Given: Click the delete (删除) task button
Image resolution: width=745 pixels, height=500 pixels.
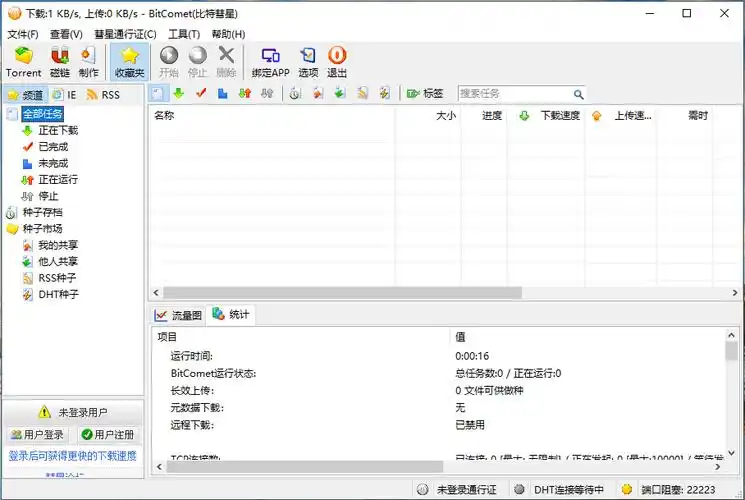Looking at the screenshot, I should (x=226, y=62).
